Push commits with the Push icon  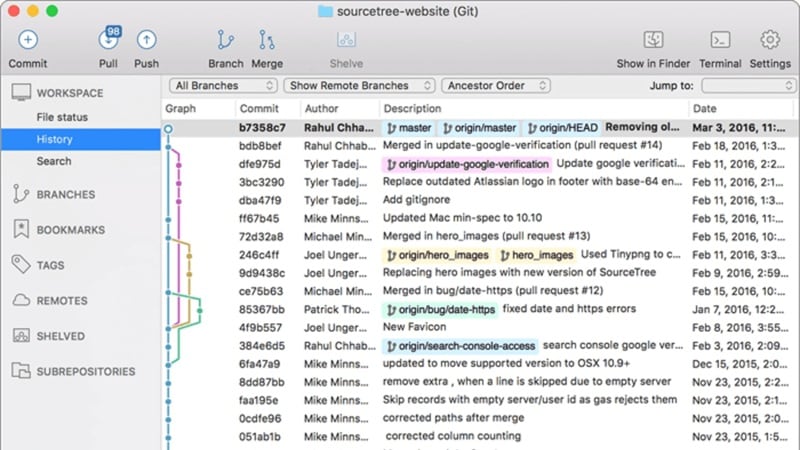point(146,40)
